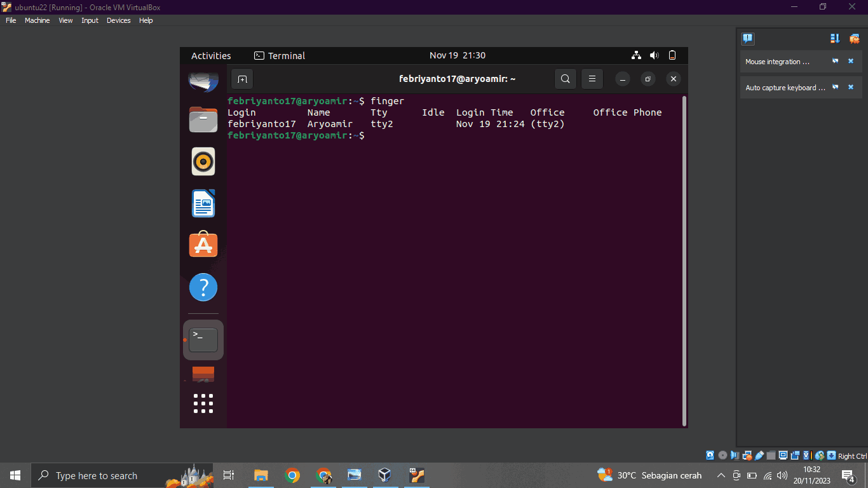Show Applications grid in Ubuntu dock
868x488 pixels.
coord(203,403)
